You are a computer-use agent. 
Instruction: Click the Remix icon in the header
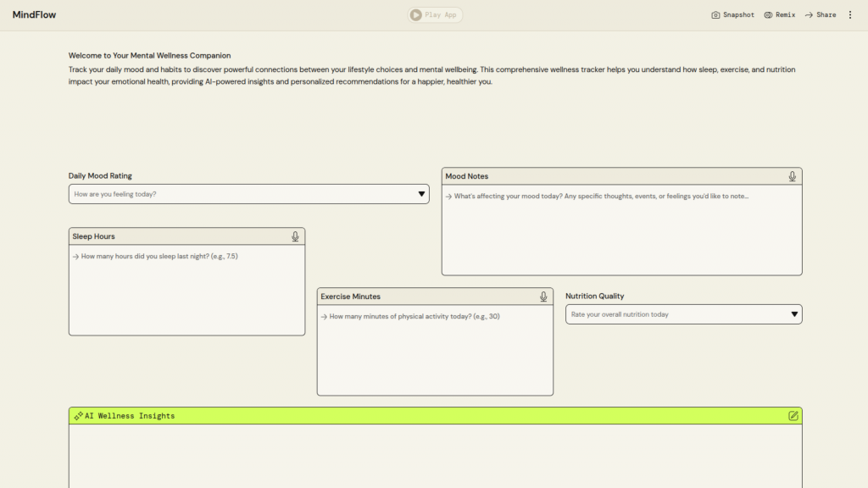tap(768, 15)
